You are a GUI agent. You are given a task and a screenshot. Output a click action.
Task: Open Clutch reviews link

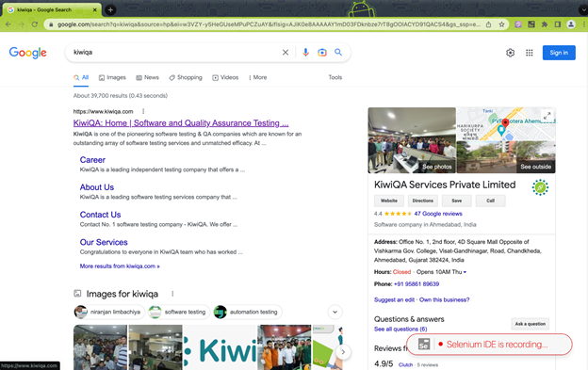point(405,364)
